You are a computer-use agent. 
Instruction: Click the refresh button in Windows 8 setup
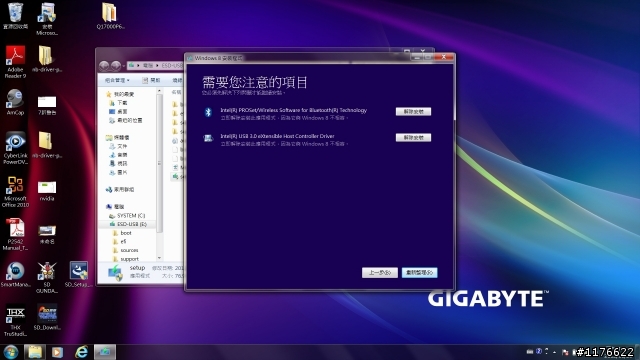point(420,273)
